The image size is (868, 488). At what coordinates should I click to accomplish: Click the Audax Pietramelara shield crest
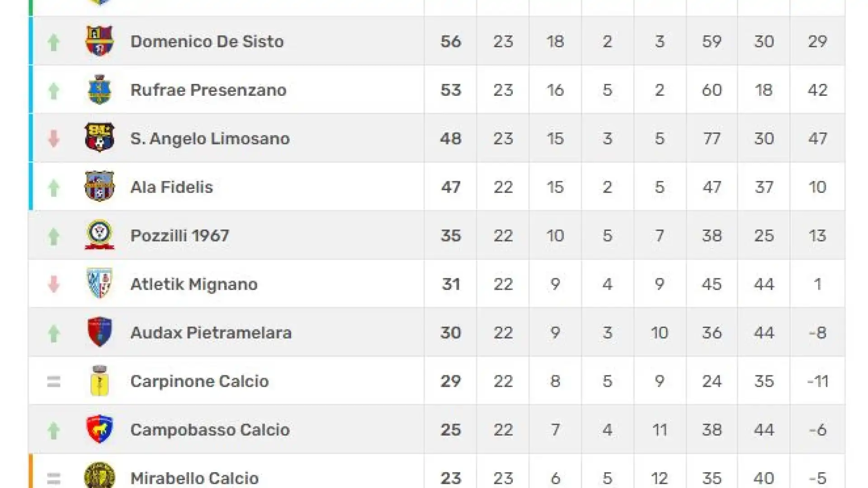[x=99, y=332]
